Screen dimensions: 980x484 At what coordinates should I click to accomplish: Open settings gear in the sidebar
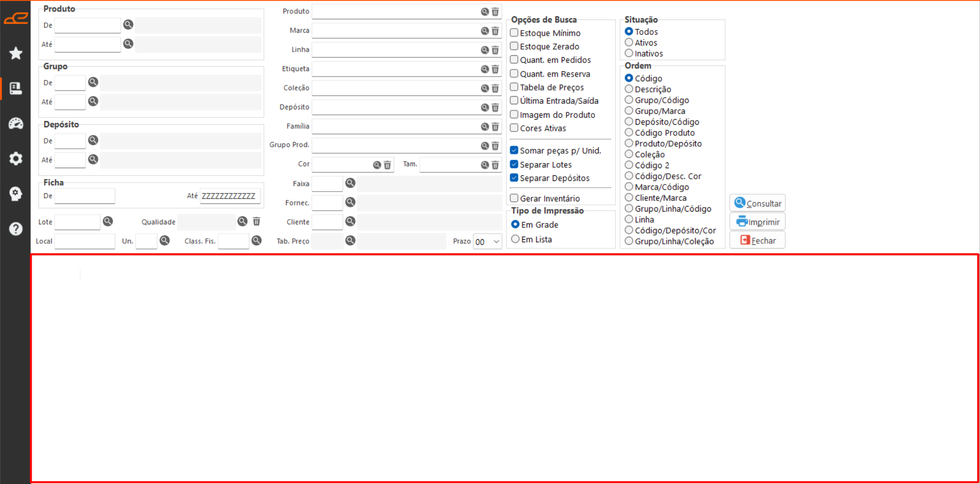click(x=16, y=158)
